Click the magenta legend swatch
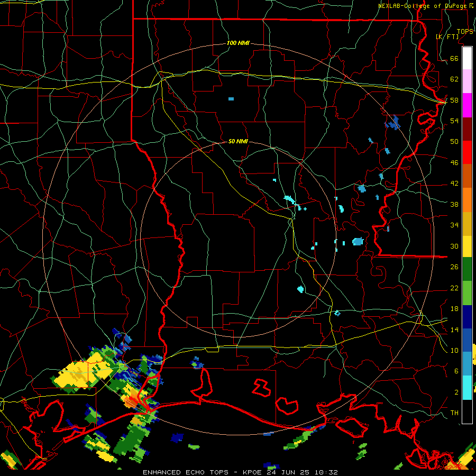This screenshot has width=476, height=476. (x=467, y=105)
